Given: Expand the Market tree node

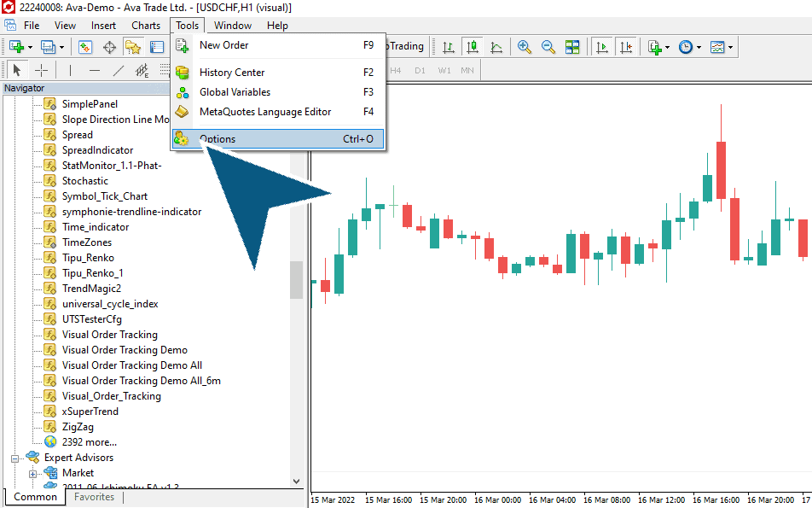Looking at the screenshot, I should point(32,474).
